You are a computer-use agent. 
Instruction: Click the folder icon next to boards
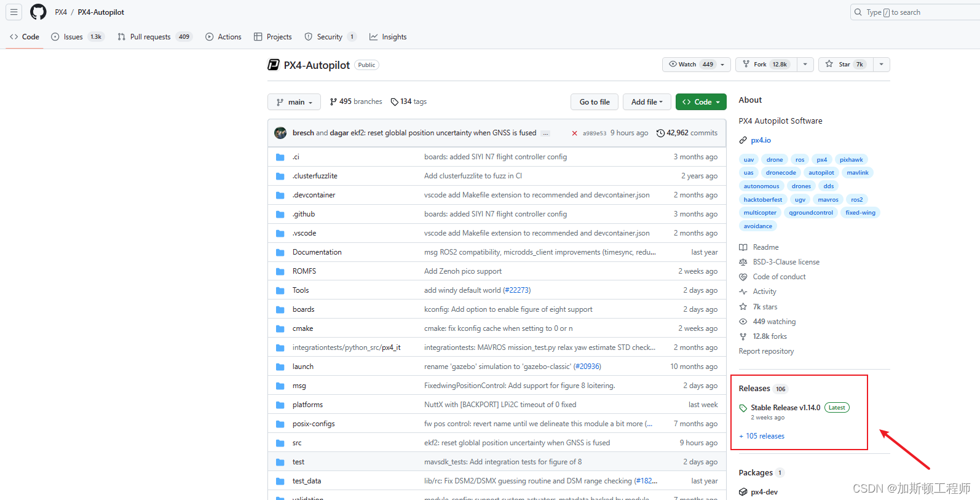pyautogui.click(x=280, y=310)
